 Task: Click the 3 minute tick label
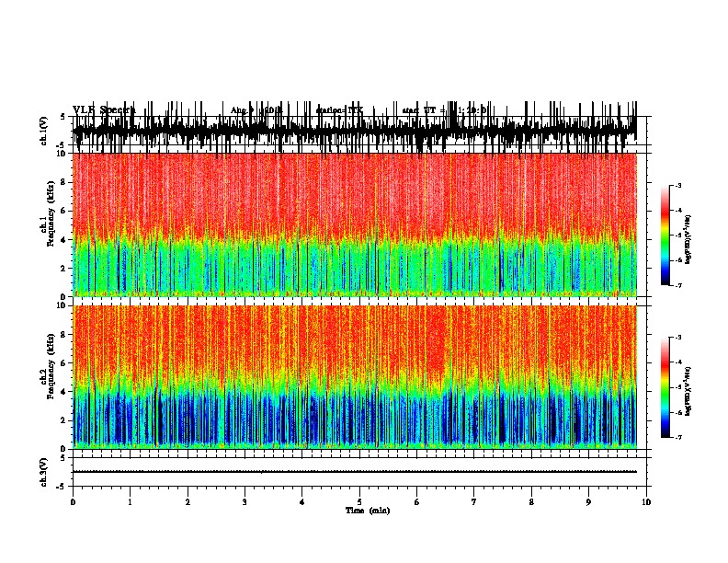(x=245, y=502)
